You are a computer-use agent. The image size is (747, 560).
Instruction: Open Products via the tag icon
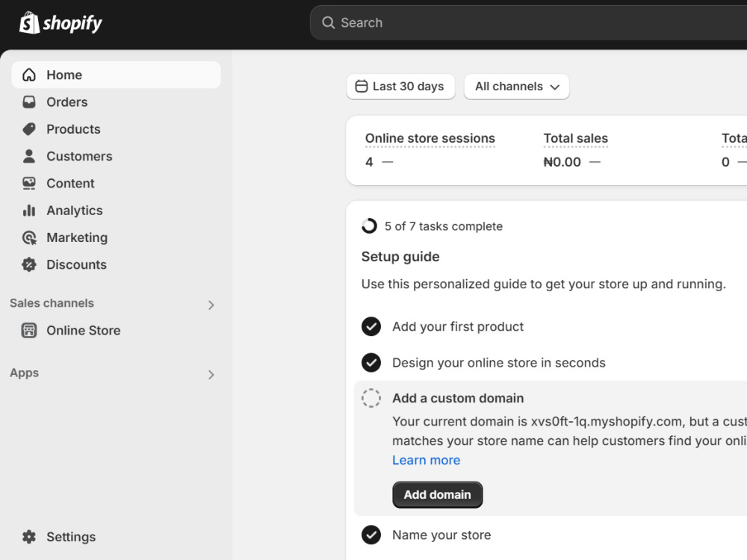pyautogui.click(x=29, y=129)
